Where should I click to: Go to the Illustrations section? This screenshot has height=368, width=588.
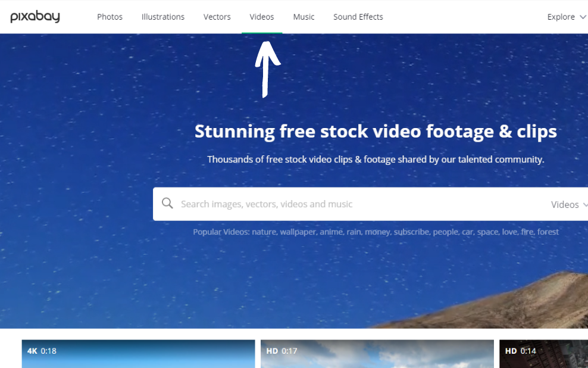(x=163, y=17)
